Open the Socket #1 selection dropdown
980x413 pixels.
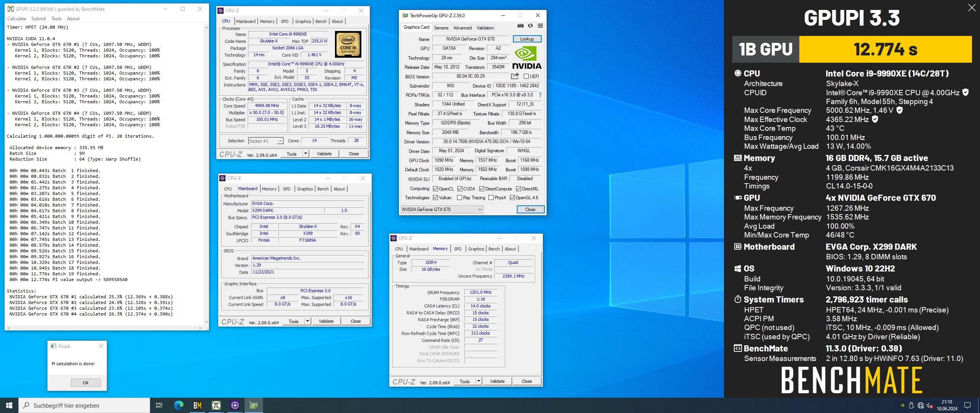click(x=266, y=141)
